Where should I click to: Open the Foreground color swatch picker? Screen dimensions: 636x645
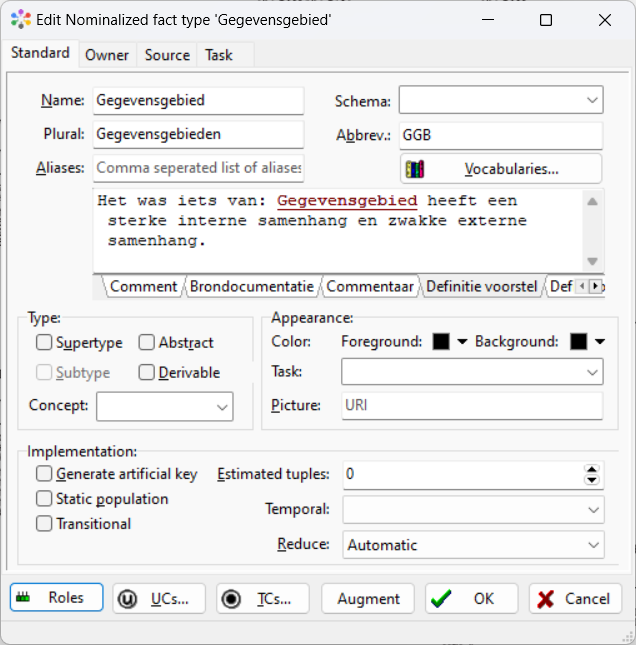[450, 342]
